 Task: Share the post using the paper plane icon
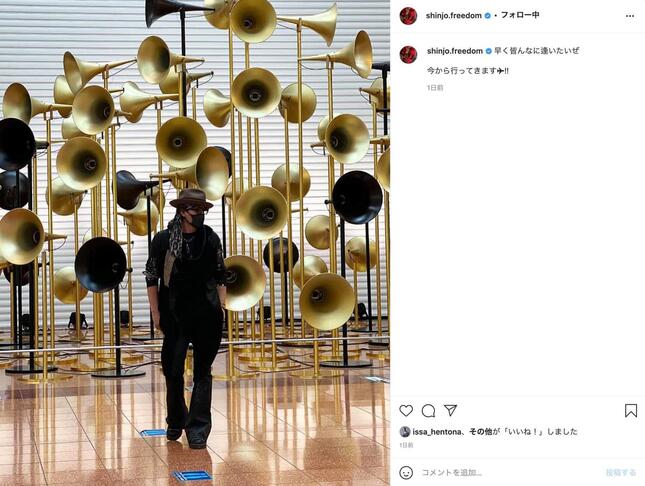pyautogui.click(x=450, y=410)
